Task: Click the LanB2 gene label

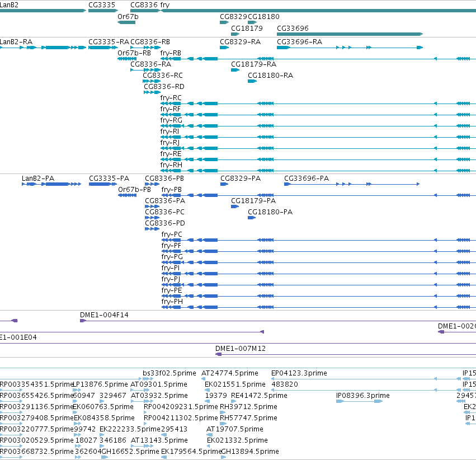Action: (x=9, y=5)
